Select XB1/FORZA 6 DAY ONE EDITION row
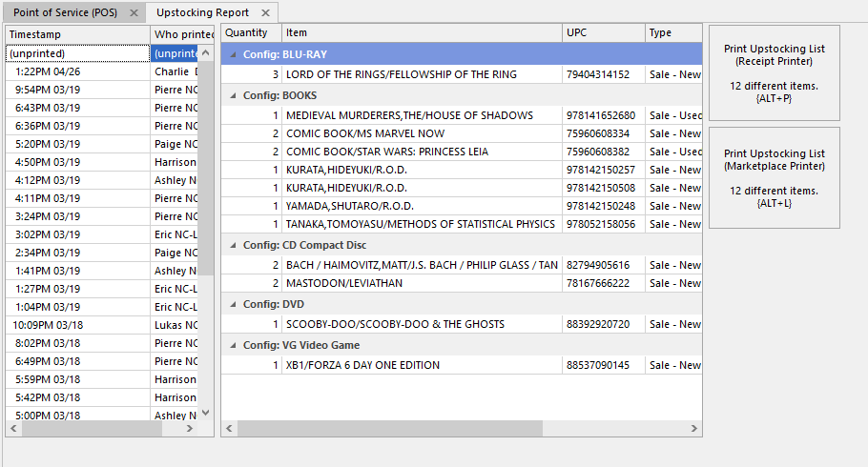The width and height of the screenshot is (868, 467). [462, 365]
